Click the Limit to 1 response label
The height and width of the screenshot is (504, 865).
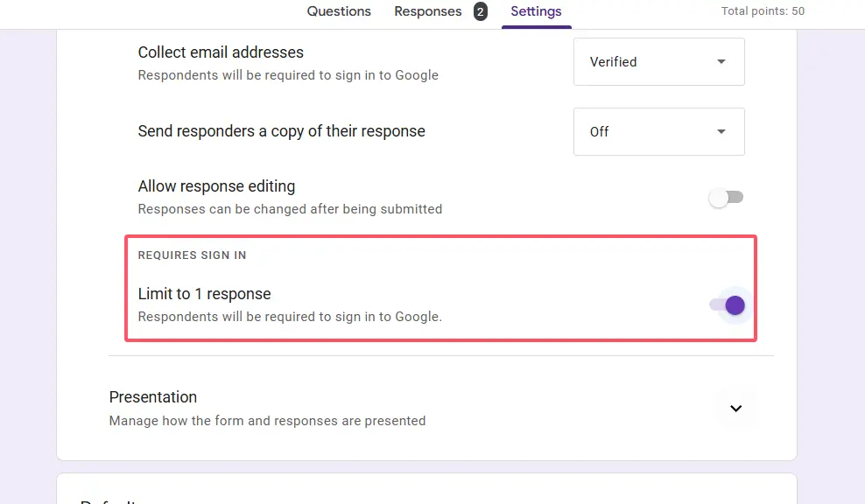pos(204,294)
